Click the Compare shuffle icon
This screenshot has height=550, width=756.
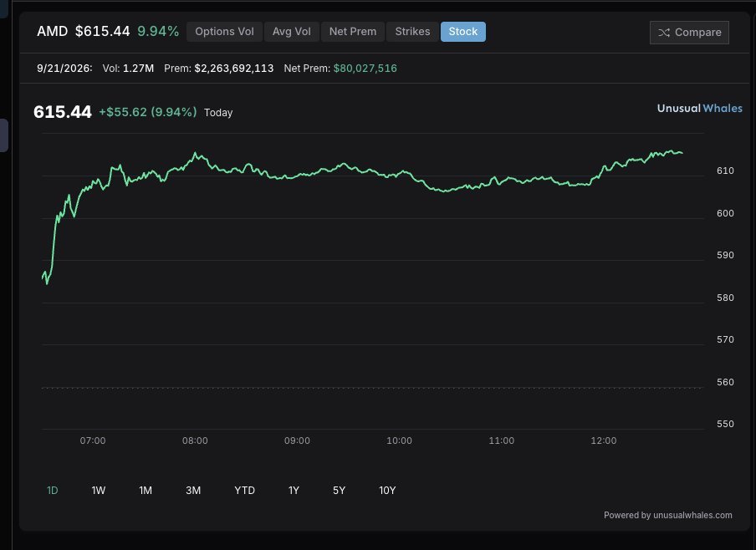pos(664,33)
